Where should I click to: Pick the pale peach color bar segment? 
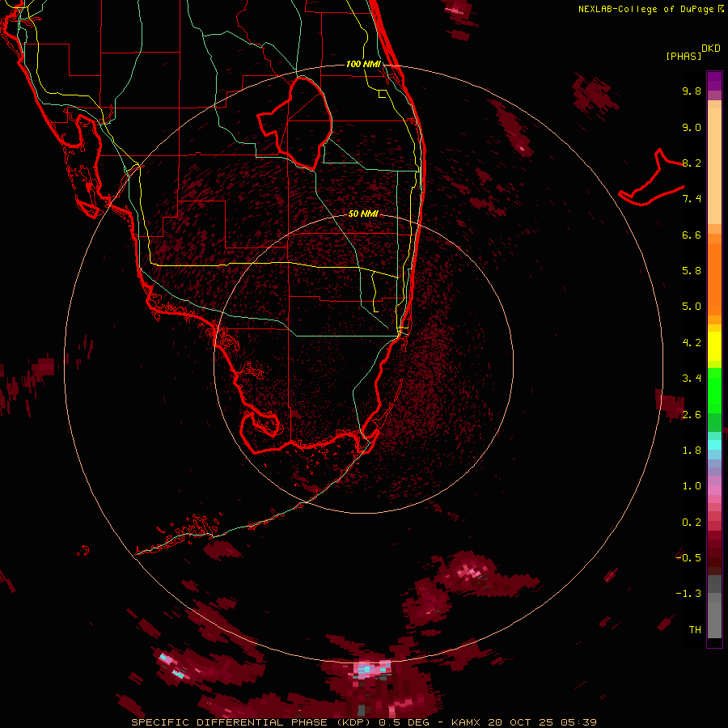tap(714, 166)
